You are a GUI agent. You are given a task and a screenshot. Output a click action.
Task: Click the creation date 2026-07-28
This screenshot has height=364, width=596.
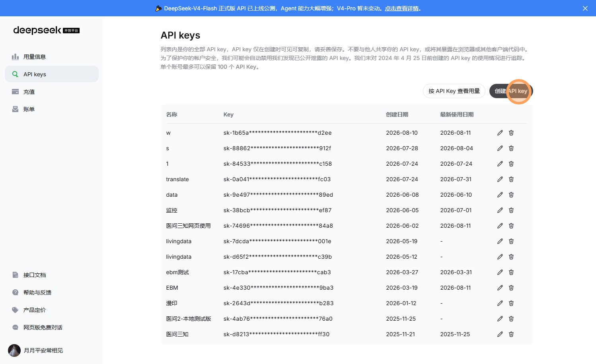[x=402, y=148]
